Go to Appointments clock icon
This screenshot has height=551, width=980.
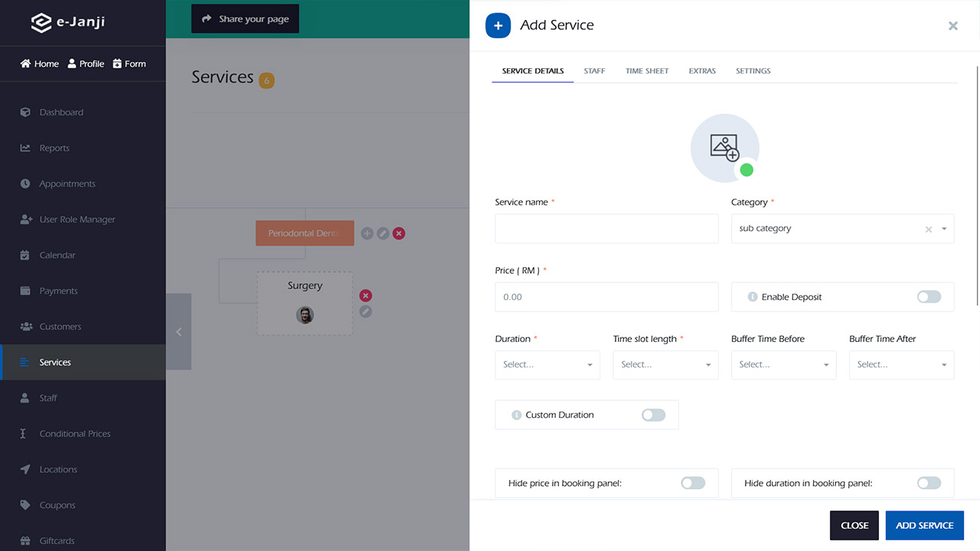pyautogui.click(x=25, y=184)
